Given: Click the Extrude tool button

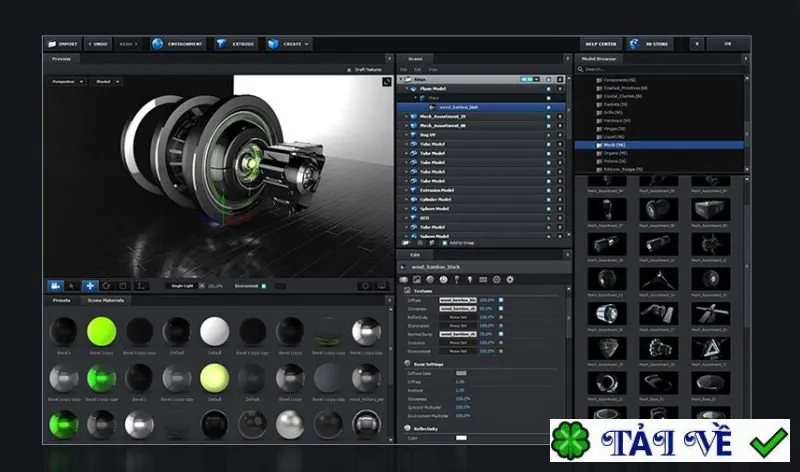Looking at the screenshot, I should pyautogui.click(x=236, y=44).
